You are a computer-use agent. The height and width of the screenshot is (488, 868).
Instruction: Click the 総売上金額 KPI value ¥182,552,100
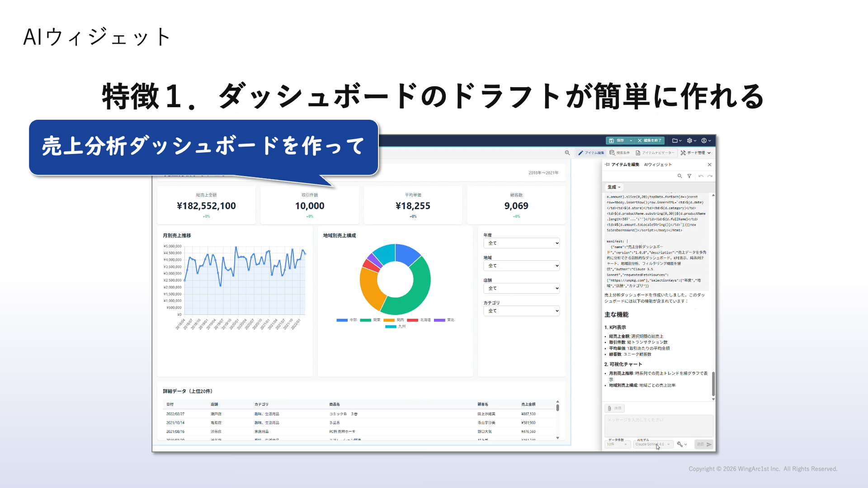[x=206, y=206]
